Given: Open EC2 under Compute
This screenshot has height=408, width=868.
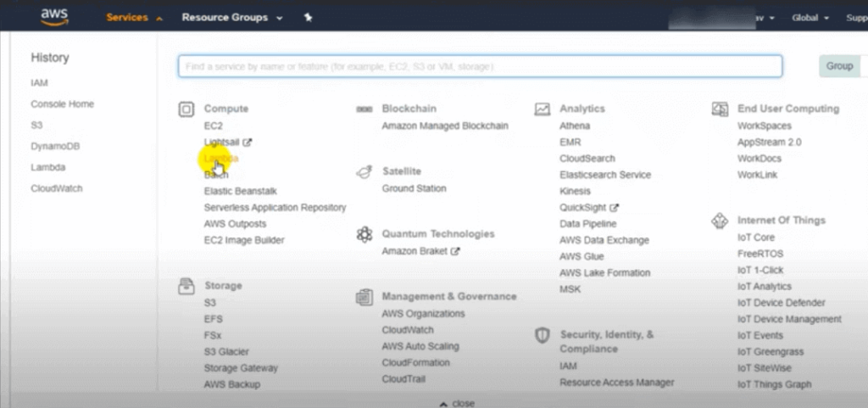Looking at the screenshot, I should [213, 126].
